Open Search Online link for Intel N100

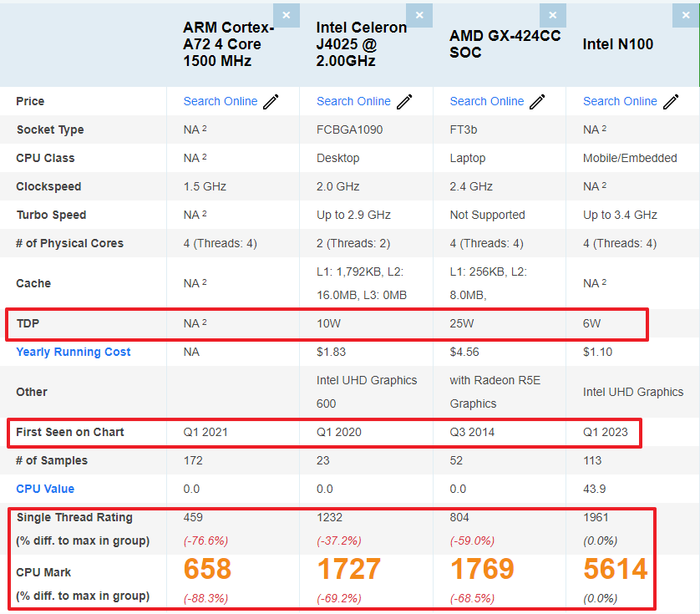620,101
